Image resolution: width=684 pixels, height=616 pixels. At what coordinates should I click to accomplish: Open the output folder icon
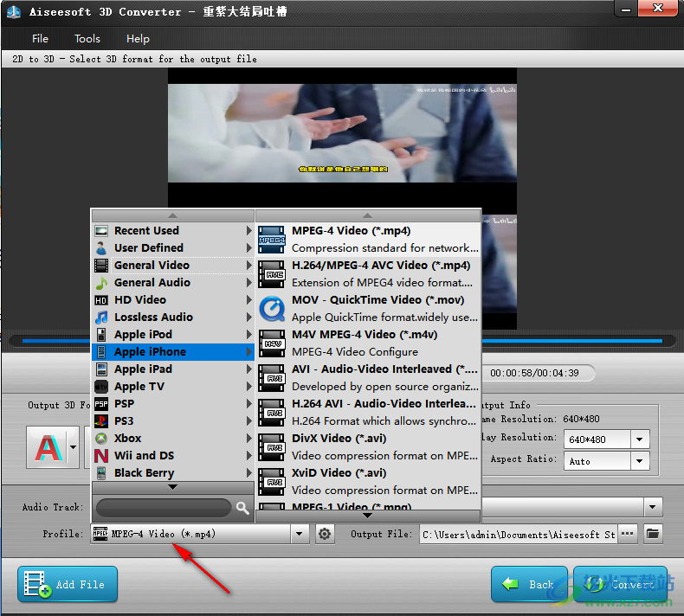(x=653, y=534)
